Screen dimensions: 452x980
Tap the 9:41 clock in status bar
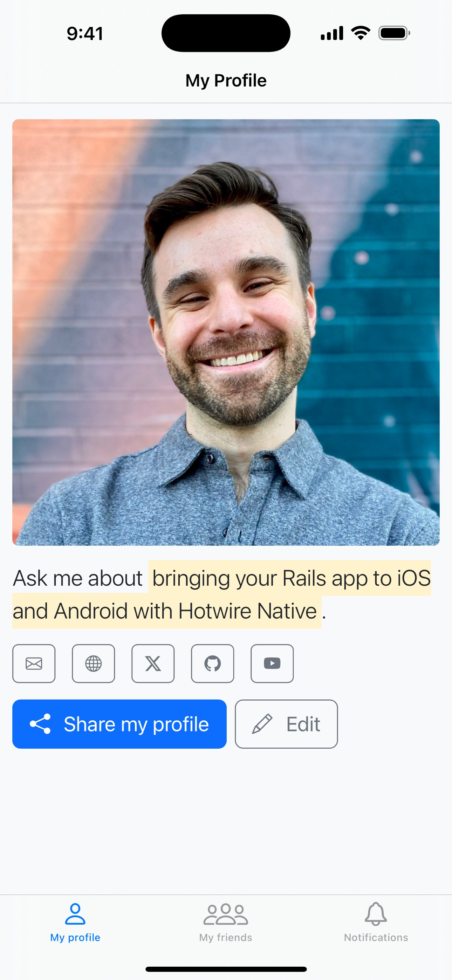85,34
